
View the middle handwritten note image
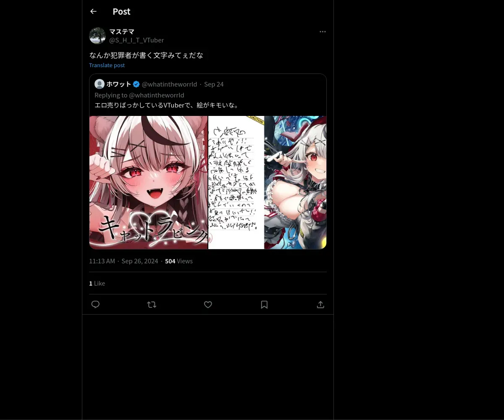coord(236,183)
